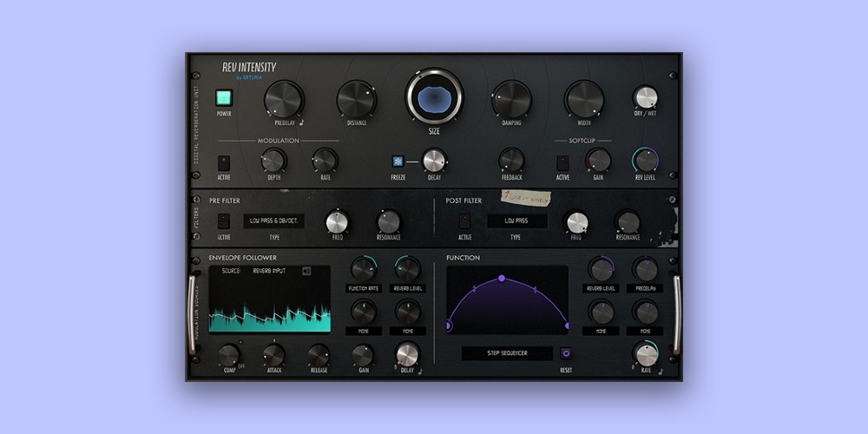Viewport: 868px width, 434px height.
Task: Click the Delay sync note icon
Action: pos(421,371)
